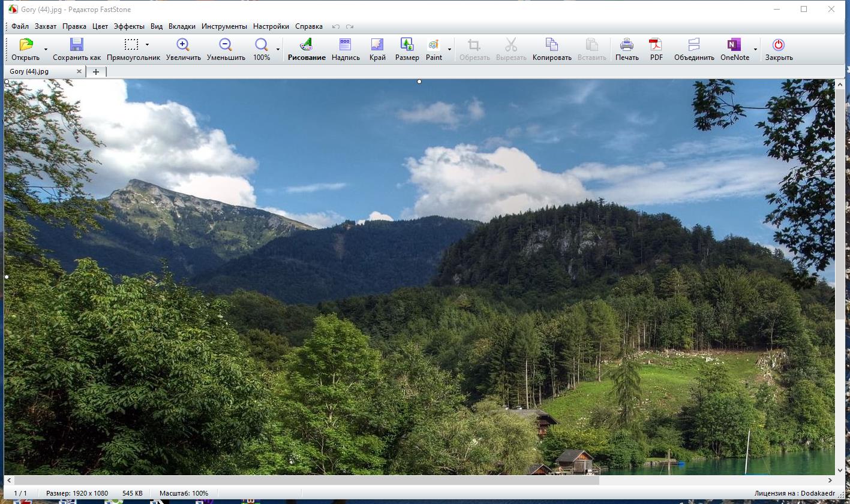Open the Инструменты menu
This screenshot has width=850, height=504.
(224, 26)
